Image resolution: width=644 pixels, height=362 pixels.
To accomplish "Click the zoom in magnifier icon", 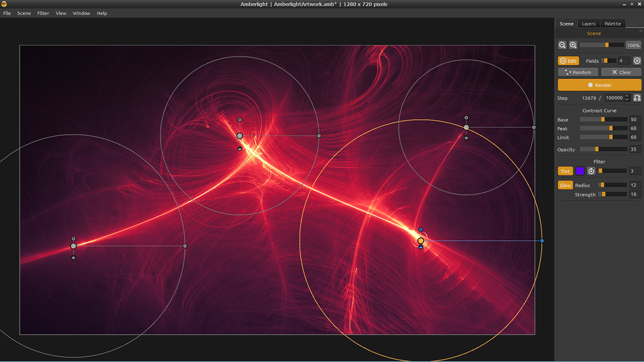I will click(x=573, y=45).
